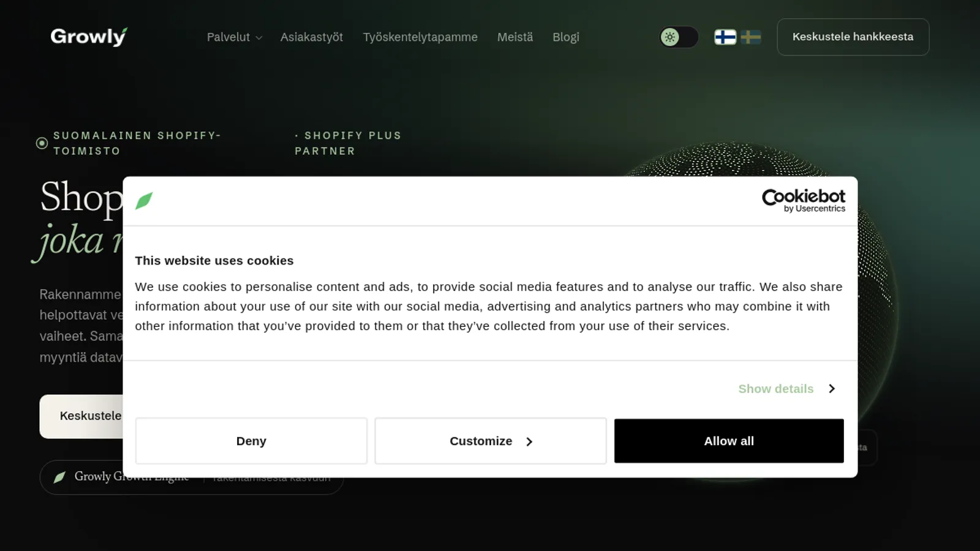Deny all cookies
The height and width of the screenshot is (551, 980).
coord(251,441)
